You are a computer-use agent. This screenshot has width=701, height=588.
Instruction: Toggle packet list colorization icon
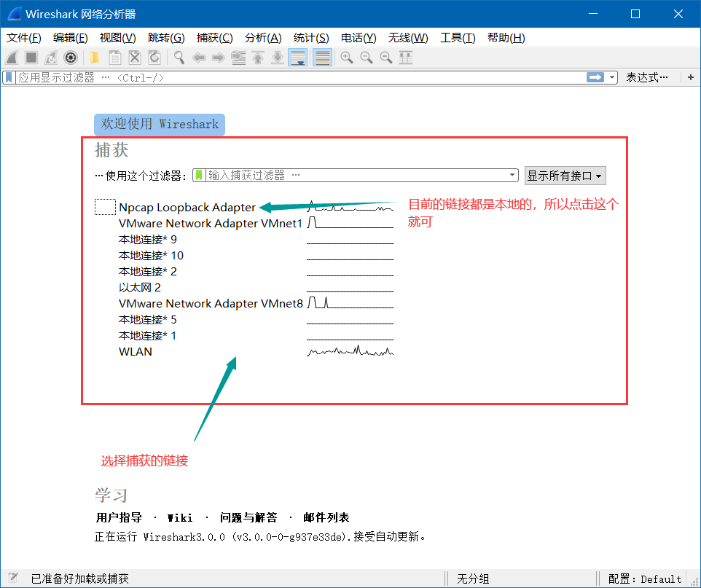click(x=322, y=58)
